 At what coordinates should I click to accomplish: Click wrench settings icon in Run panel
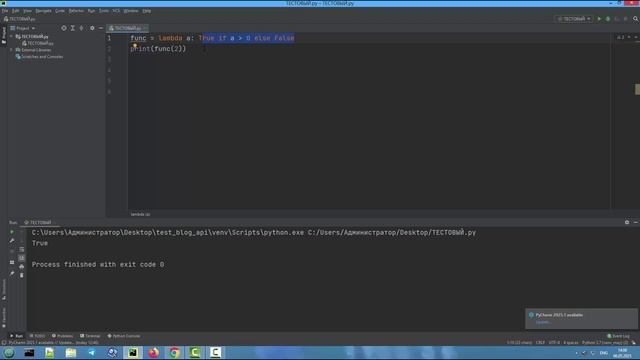coord(12,241)
